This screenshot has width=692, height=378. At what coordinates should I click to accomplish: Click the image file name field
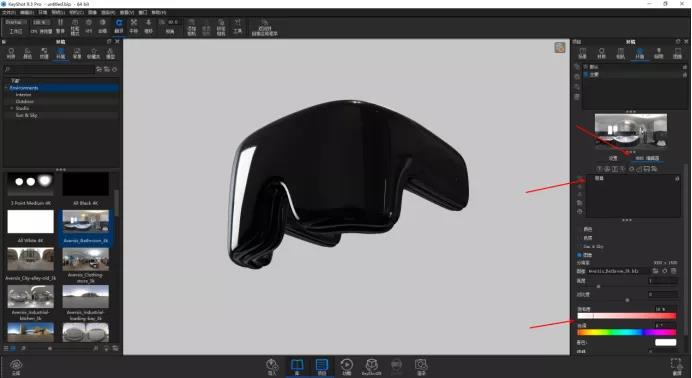618,271
